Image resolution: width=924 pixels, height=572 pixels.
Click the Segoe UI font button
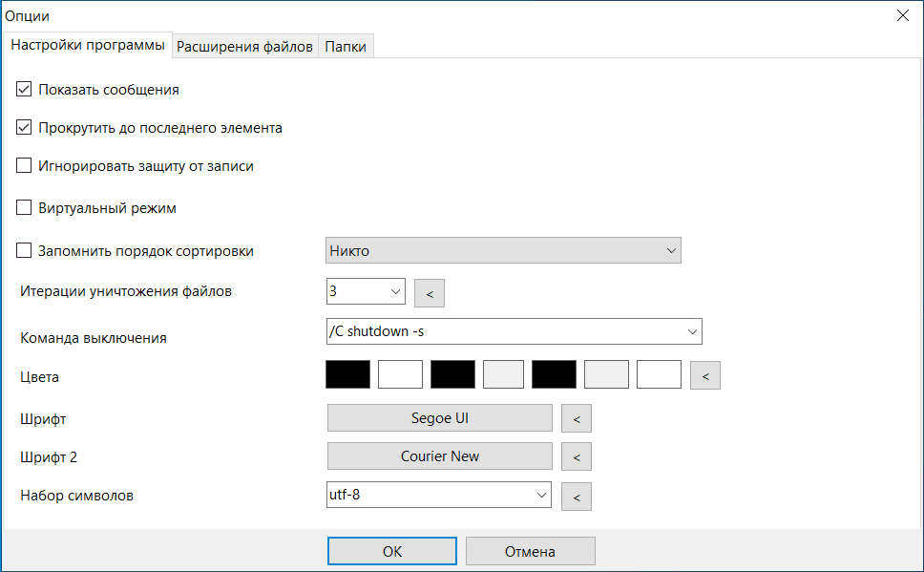(440, 418)
